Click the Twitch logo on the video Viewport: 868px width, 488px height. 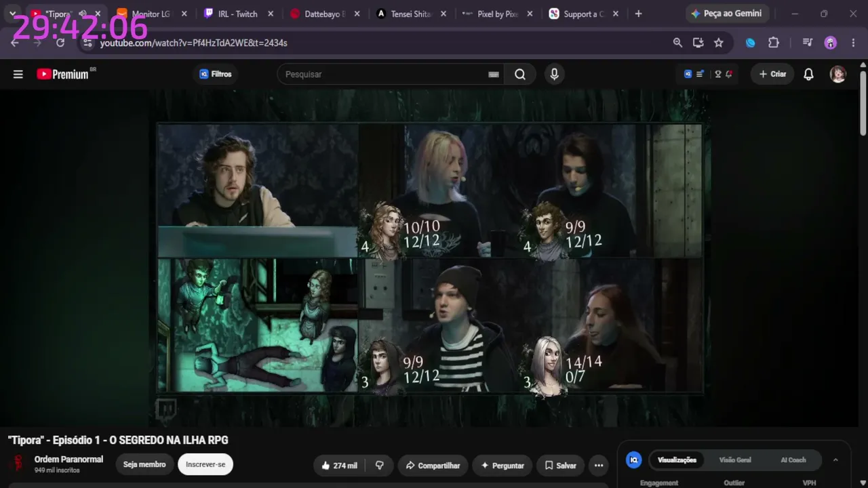point(166,409)
